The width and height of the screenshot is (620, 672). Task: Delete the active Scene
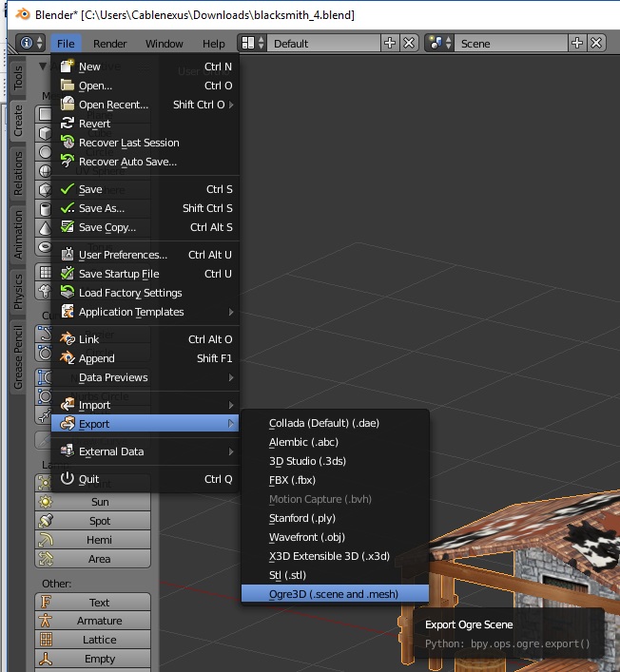point(596,44)
